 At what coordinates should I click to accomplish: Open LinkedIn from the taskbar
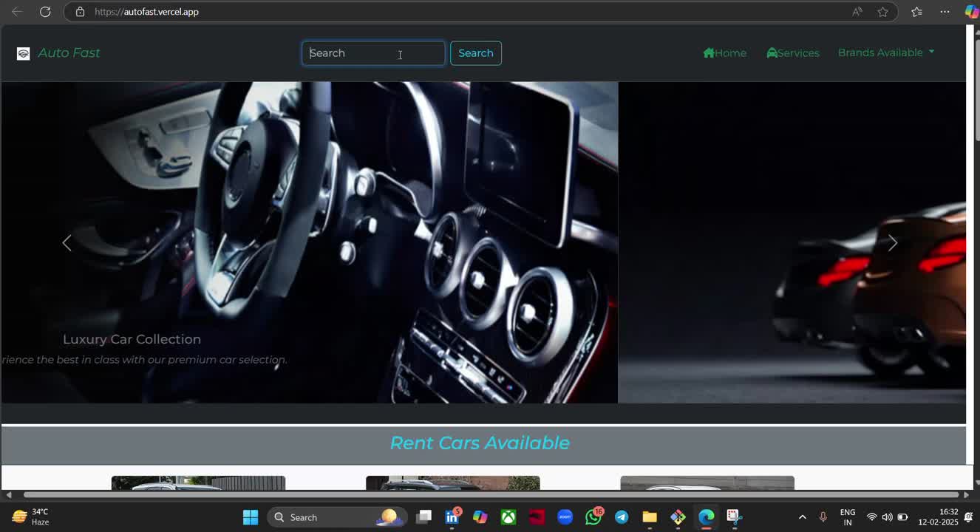(x=452, y=517)
